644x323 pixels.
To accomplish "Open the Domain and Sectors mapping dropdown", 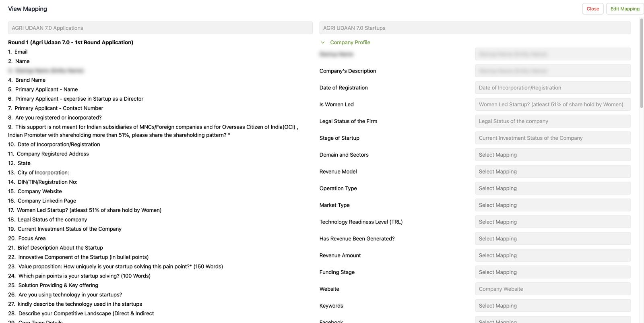I will coord(553,155).
